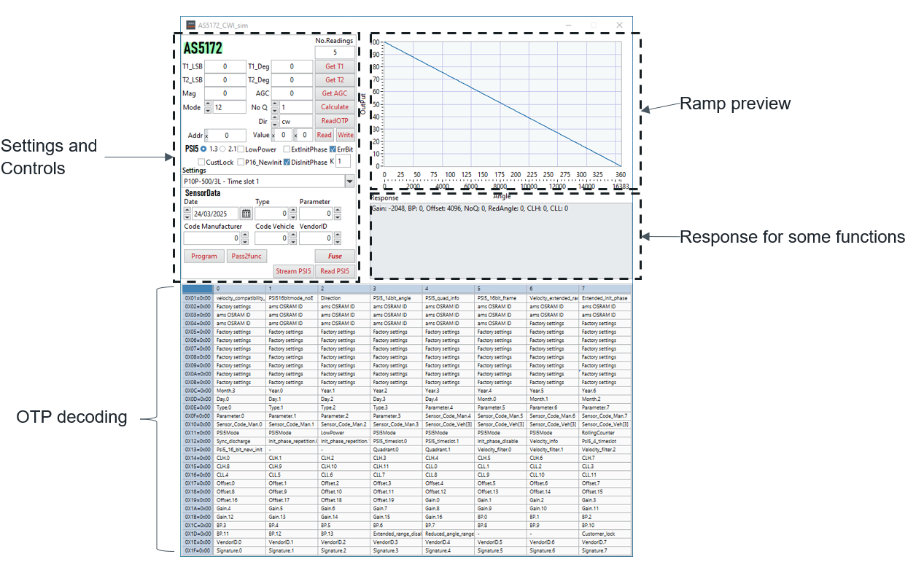Start the Program button

pyautogui.click(x=204, y=257)
